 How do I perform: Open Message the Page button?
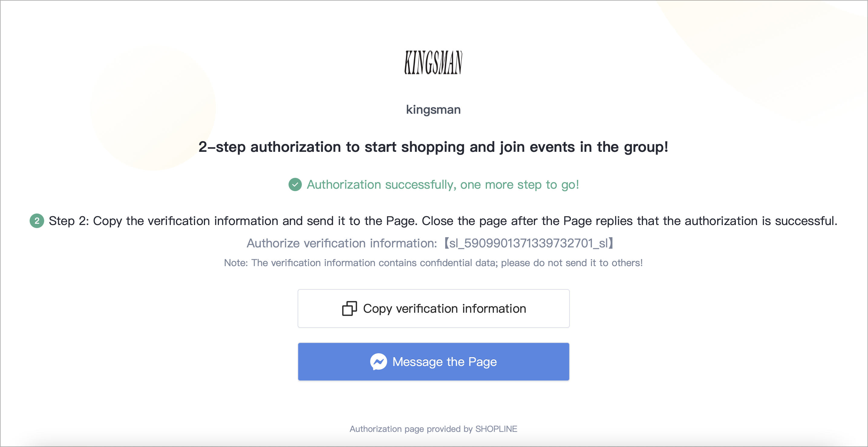(434, 362)
